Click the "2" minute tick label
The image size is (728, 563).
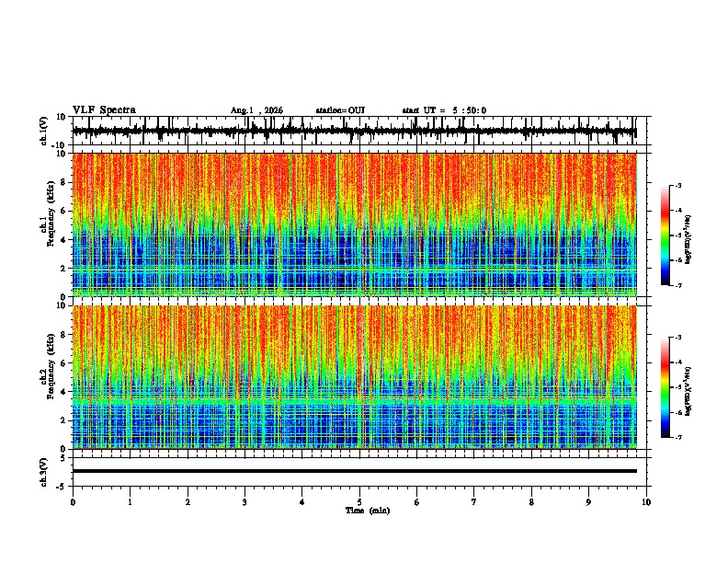188,502
